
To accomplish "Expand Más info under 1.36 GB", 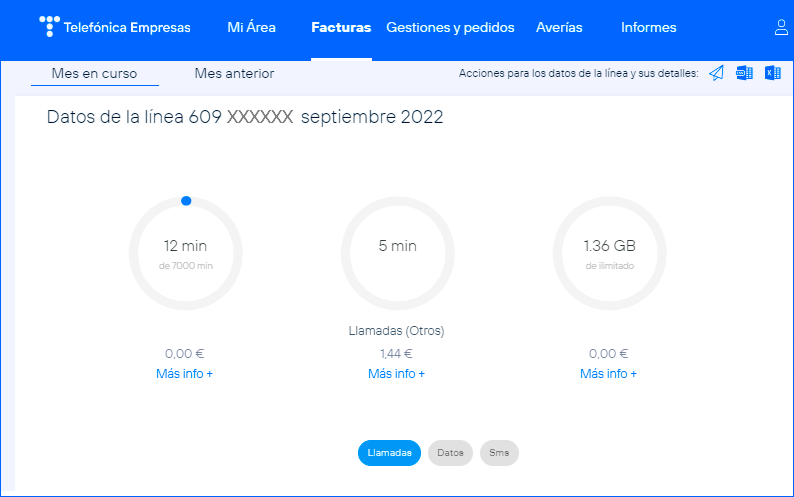I will [x=609, y=373].
